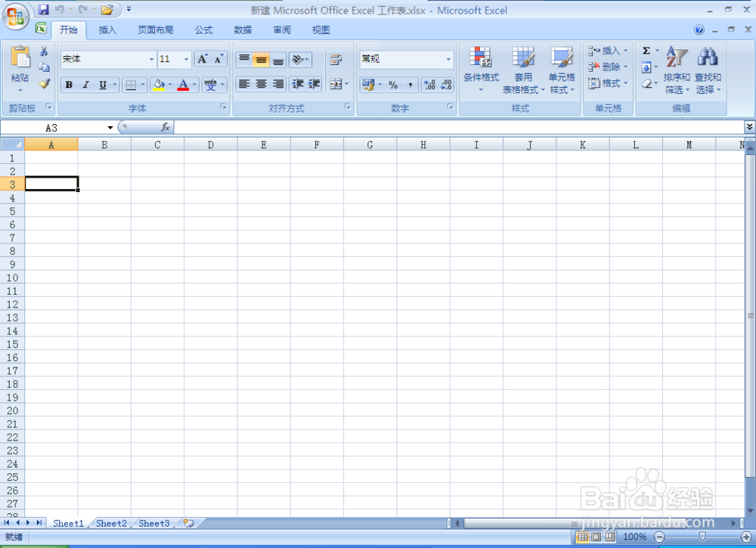Image resolution: width=756 pixels, height=548 pixels.
Task: Click Merge and Center icon
Action: tap(336, 85)
